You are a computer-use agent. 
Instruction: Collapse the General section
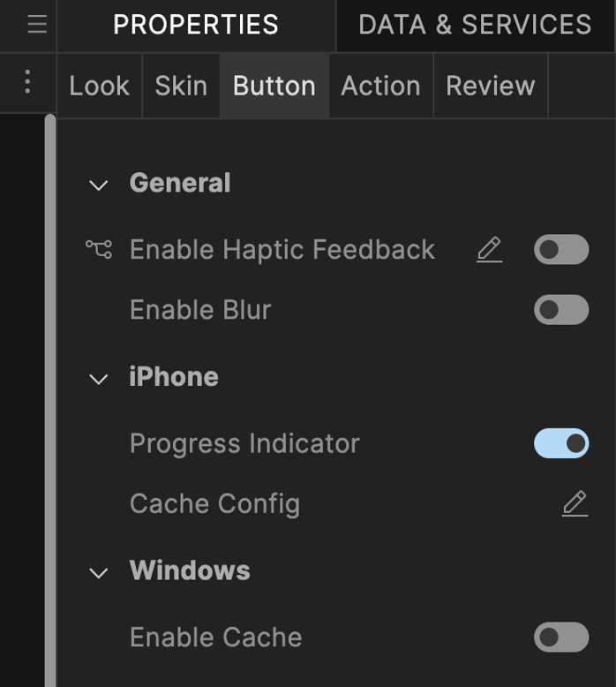point(99,185)
